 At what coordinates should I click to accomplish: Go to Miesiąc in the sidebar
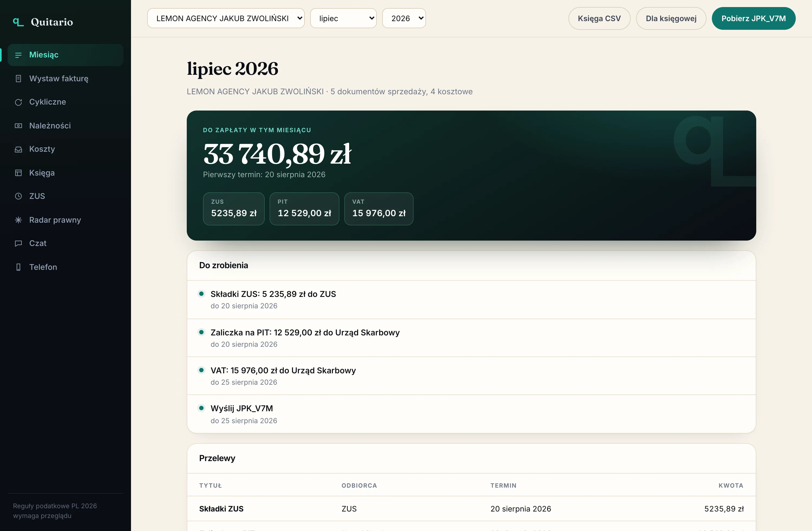click(x=66, y=55)
